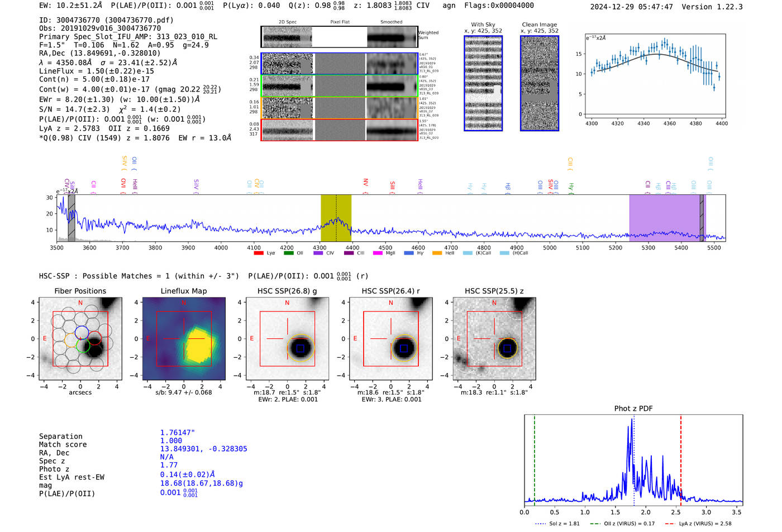Click the CIII legend swatch
This screenshot has width=782, height=532.
[x=349, y=253]
